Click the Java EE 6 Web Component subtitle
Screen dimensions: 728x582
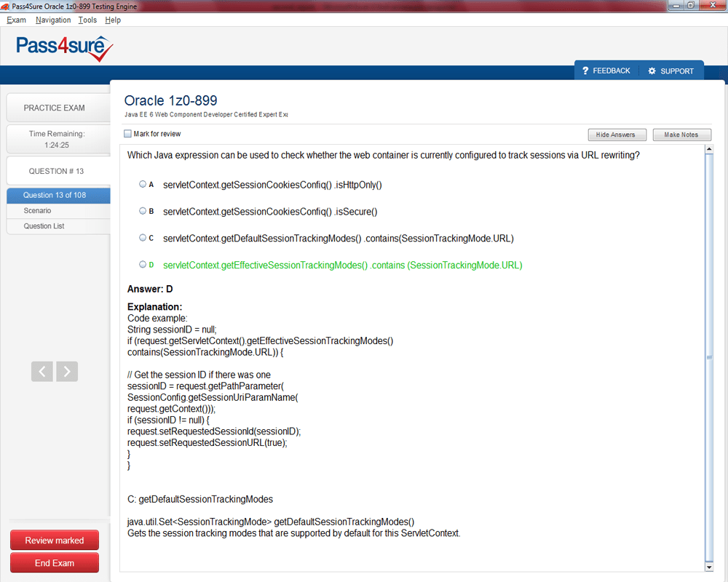click(206, 115)
